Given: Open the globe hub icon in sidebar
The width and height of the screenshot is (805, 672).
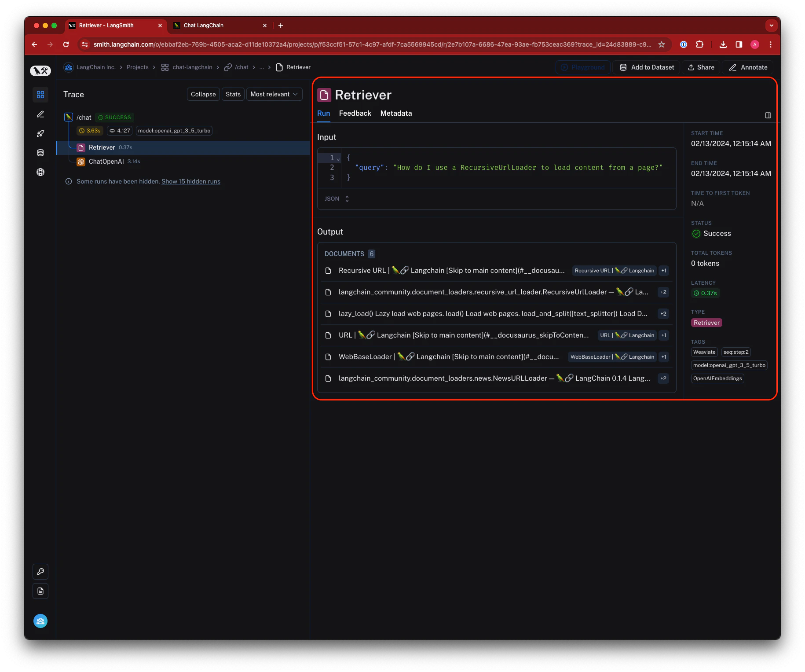Looking at the screenshot, I should pyautogui.click(x=40, y=172).
